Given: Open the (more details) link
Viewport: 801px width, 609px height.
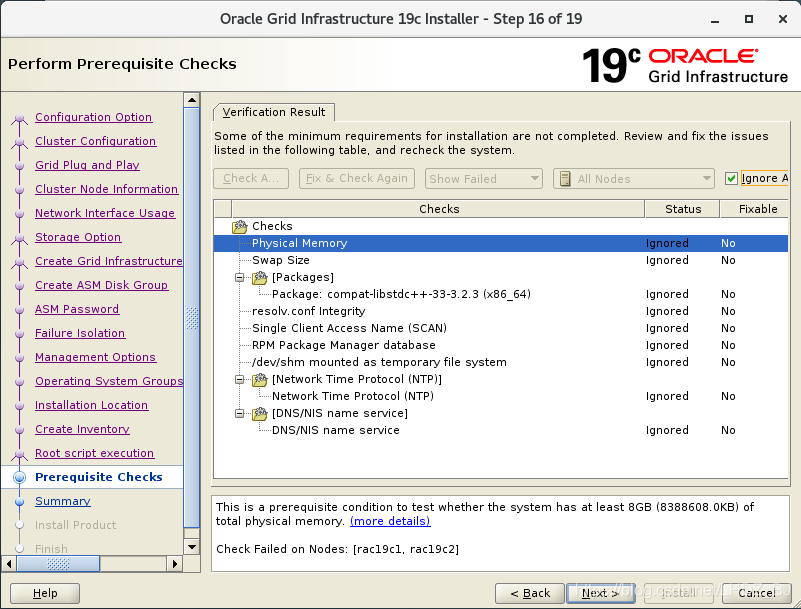Looking at the screenshot, I should coord(390,520).
